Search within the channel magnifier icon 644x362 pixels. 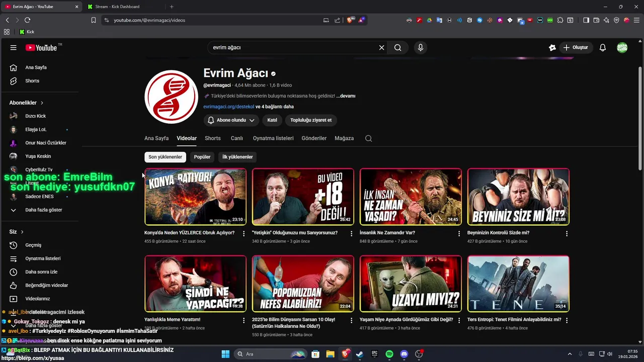pos(368,138)
